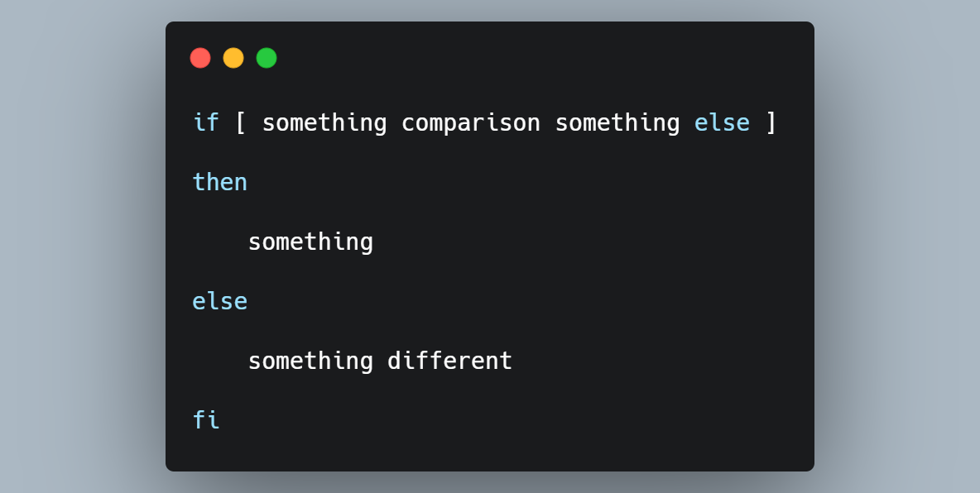Select the 'else' keyword on its own line

point(219,301)
